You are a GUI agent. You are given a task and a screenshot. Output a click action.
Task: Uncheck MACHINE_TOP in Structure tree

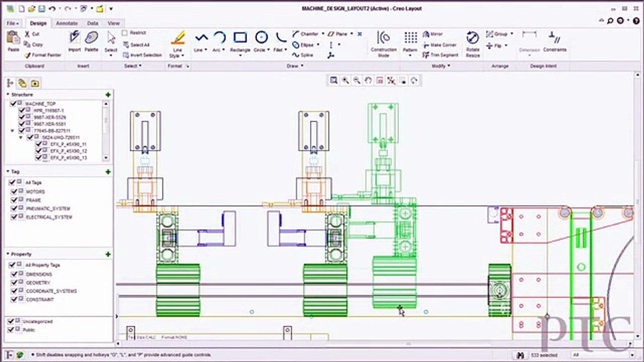pos(14,104)
